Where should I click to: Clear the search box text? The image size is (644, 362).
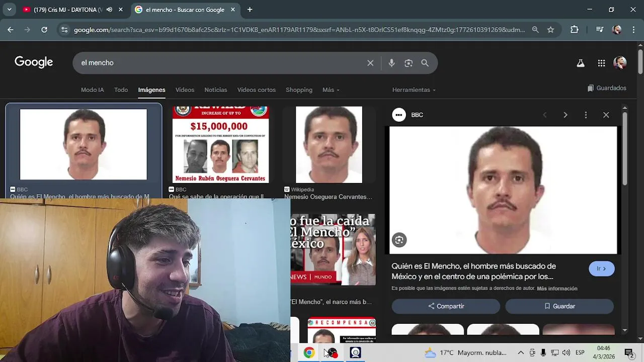pyautogui.click(x=370, y=63)
